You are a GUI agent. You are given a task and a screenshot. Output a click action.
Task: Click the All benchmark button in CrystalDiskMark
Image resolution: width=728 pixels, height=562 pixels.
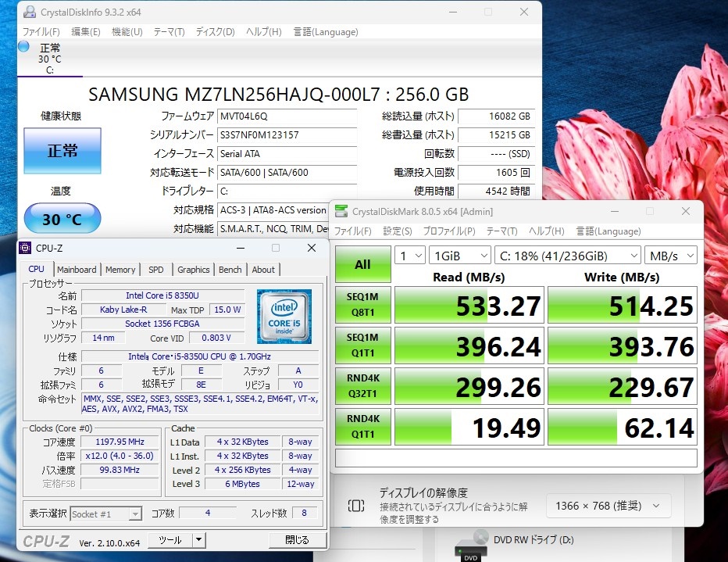[x=362, y=264]
